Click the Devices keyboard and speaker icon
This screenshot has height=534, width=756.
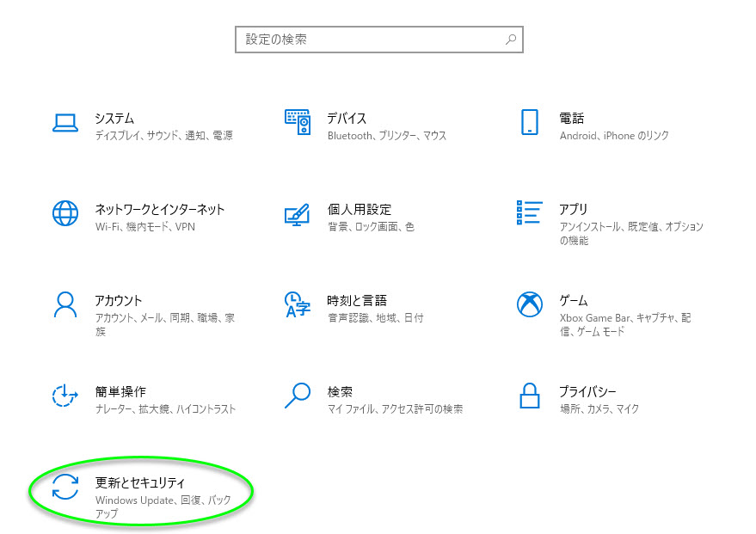(x=298, y=122)
